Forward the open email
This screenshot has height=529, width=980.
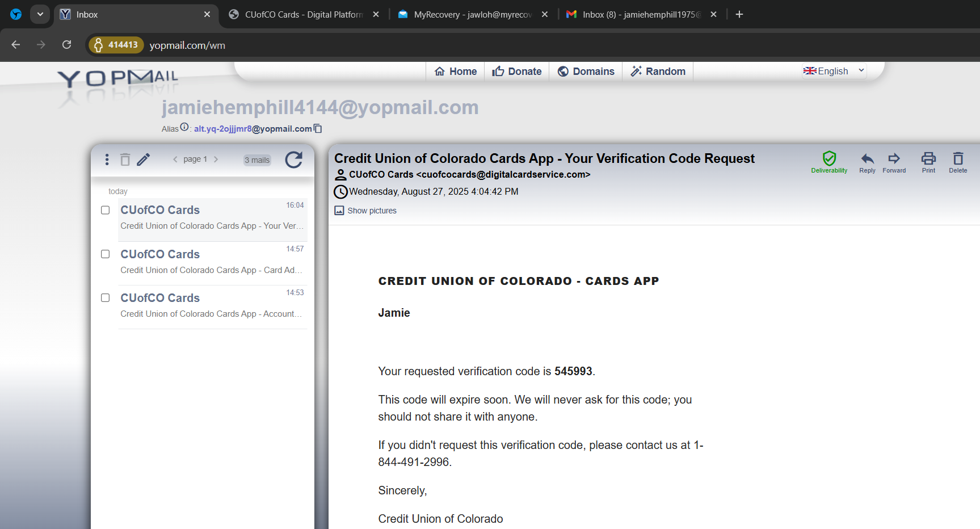(x=894, y=159)
